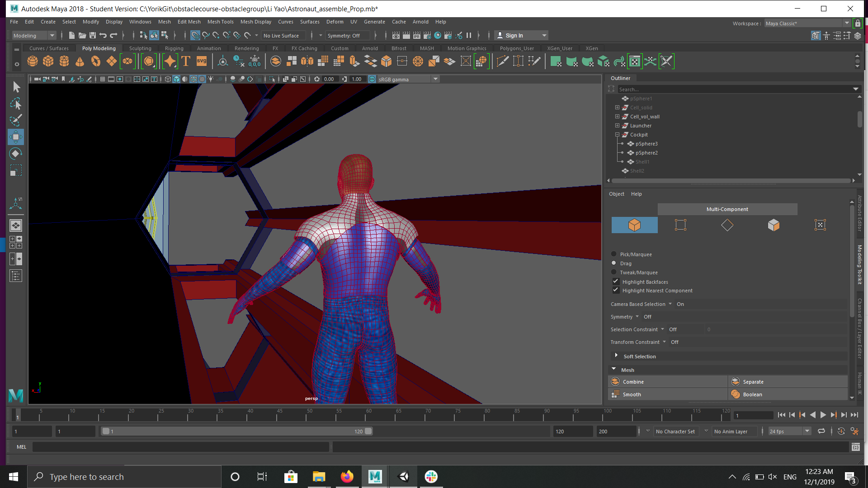Collapse the Cockpit group in Outliner
This screenshot has height=488, width=868.
(x=617, y=135)
